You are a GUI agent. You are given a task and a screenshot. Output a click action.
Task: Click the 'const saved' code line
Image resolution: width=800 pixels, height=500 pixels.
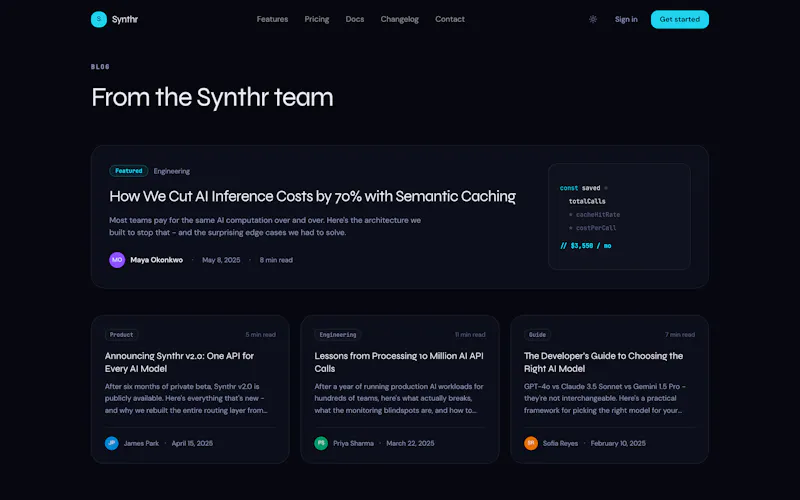584,188
